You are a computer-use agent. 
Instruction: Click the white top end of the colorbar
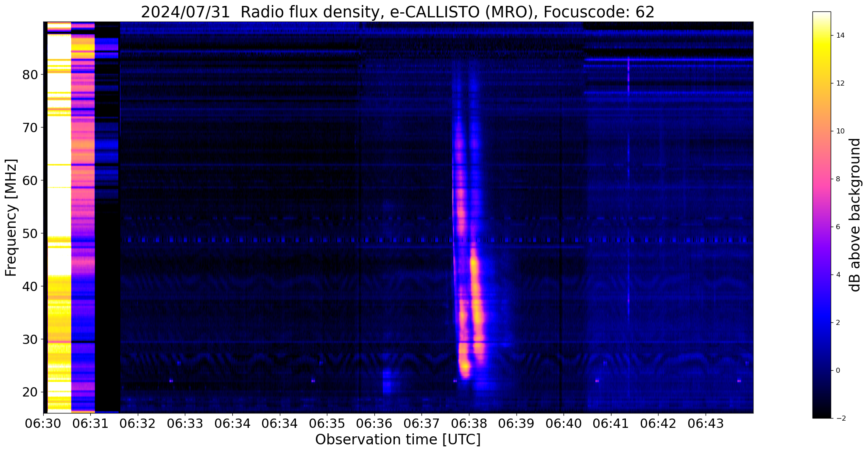pyautogui.click(x=821, y=15)
